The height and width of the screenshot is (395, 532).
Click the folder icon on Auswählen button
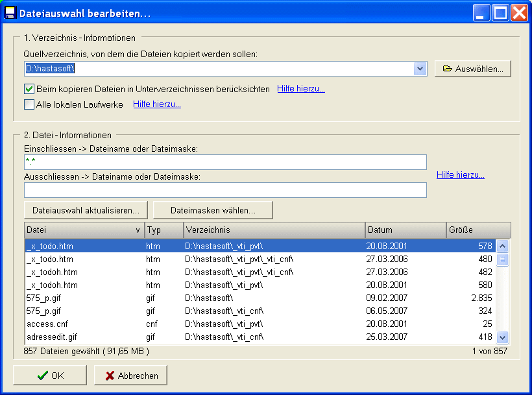pyautogui.click(x=448, y=69)
